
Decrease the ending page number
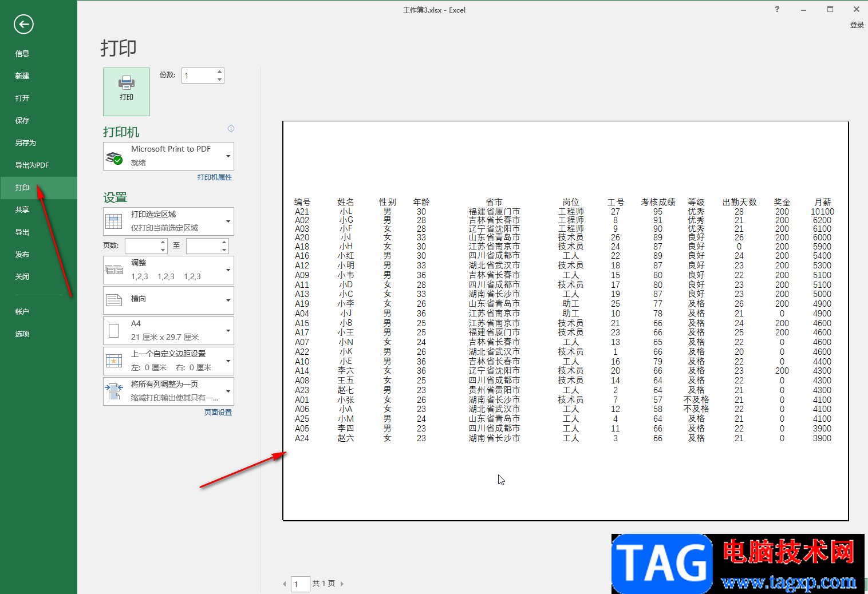coord(224,250)
